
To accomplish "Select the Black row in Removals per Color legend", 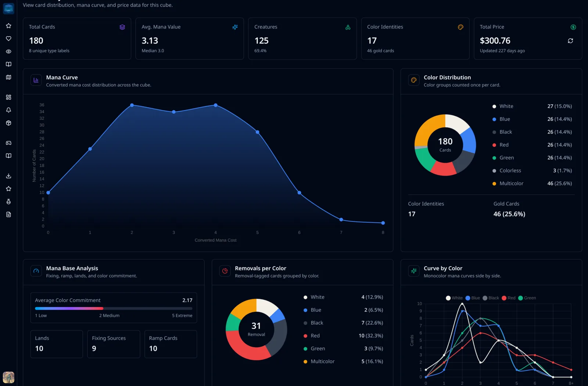I will click(343, 323).
